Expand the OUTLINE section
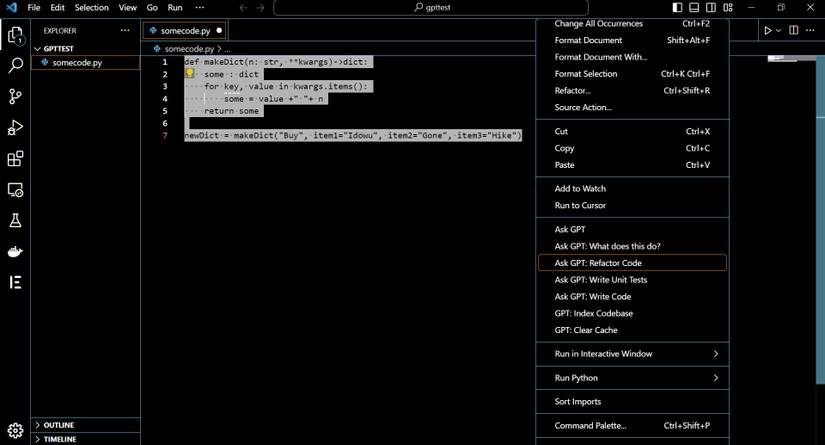 (58, 425)
